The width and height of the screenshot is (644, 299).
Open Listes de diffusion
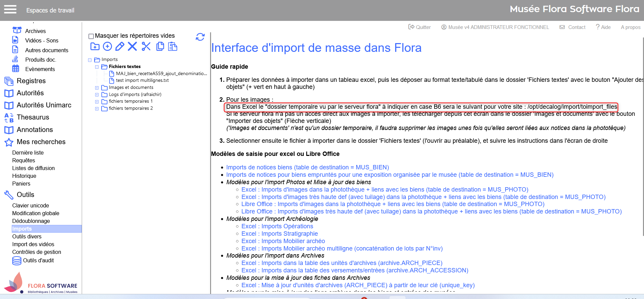(33, 168)
